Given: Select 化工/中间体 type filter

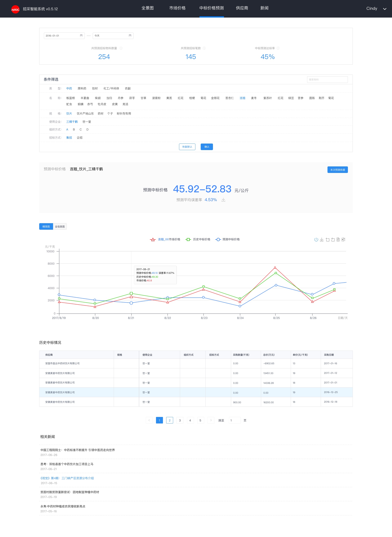Looking at the screenshot, I should tap(111, 88).
